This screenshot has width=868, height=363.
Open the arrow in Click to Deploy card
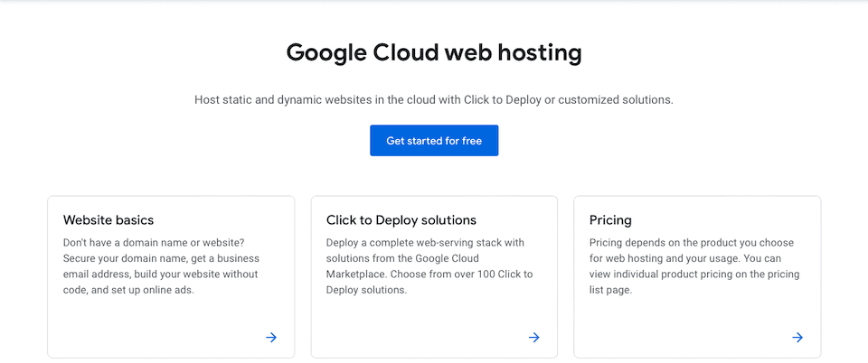534,338
